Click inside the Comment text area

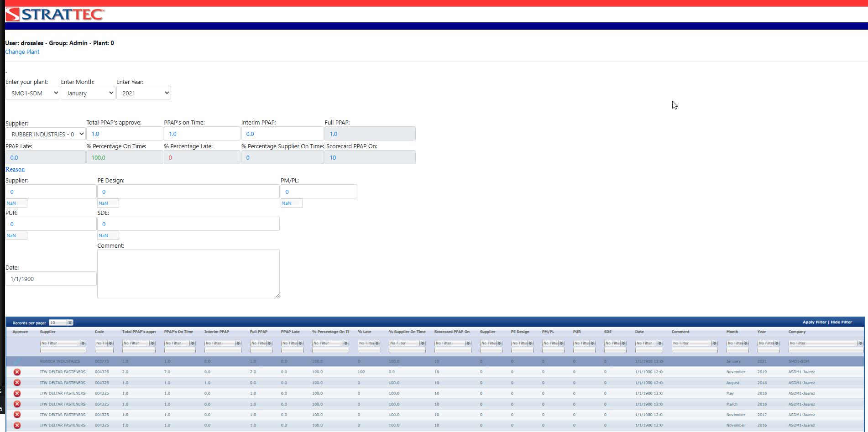pyautogui.click(x=188, y=274)
